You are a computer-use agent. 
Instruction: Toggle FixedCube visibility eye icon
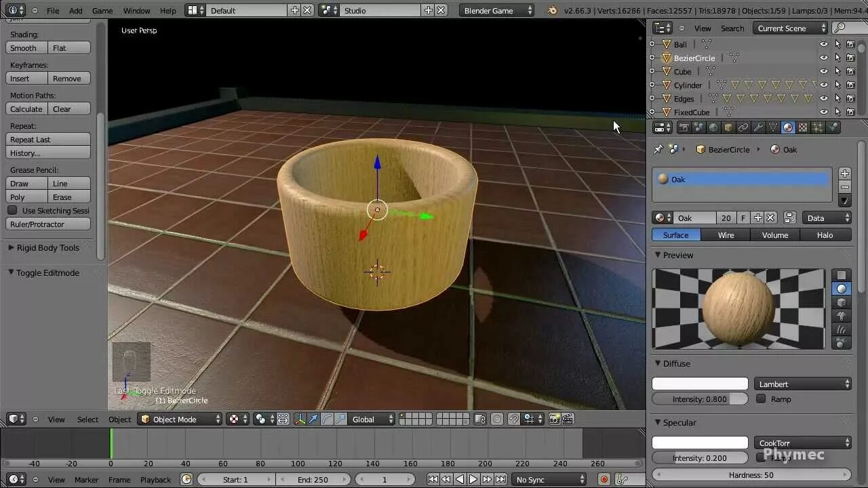coord(824,112)
